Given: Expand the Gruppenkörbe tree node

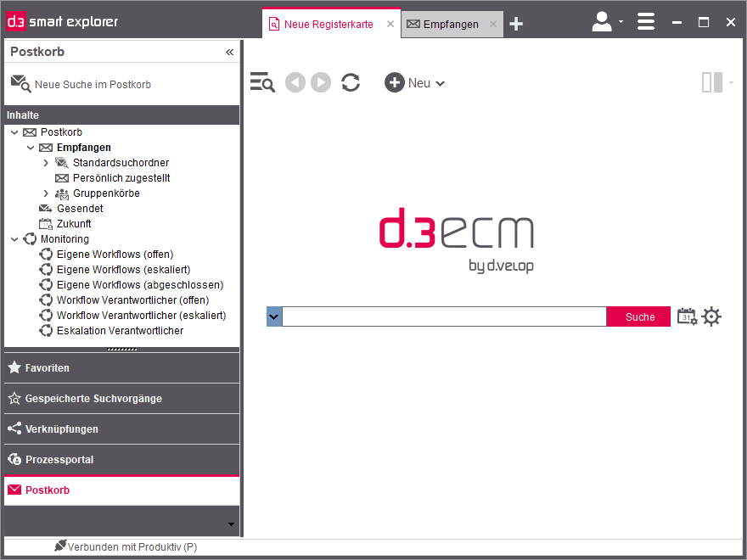Looking at the screenshot, I should point(46,193).
